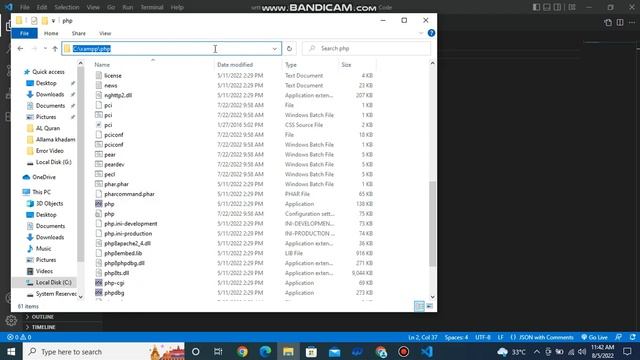Image resolution: width=640 pixels, height=360 pixels.
Task: Select the php-cgi application file
Action: pyautogui.click(x=114, y=283)
